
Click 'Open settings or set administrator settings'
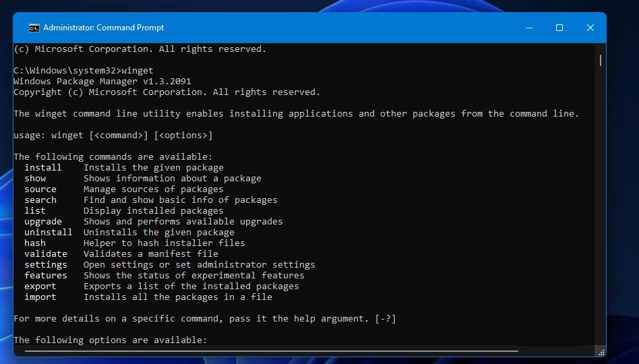tap(200, 265)
